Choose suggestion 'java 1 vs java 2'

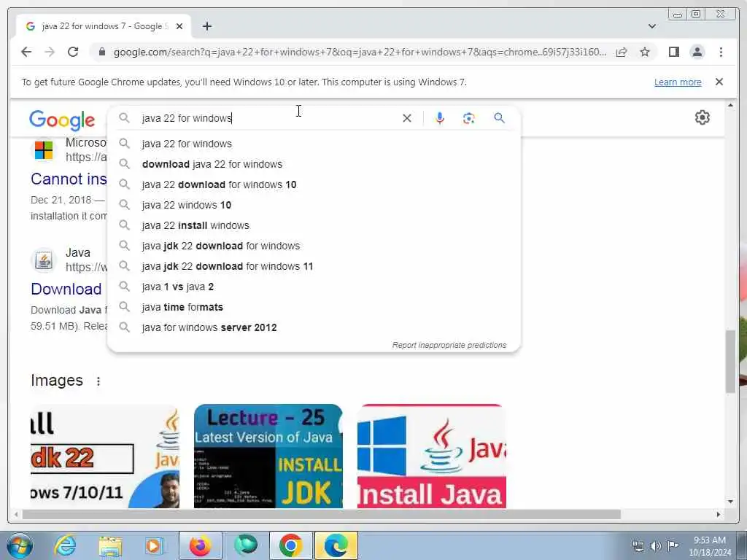314,287
